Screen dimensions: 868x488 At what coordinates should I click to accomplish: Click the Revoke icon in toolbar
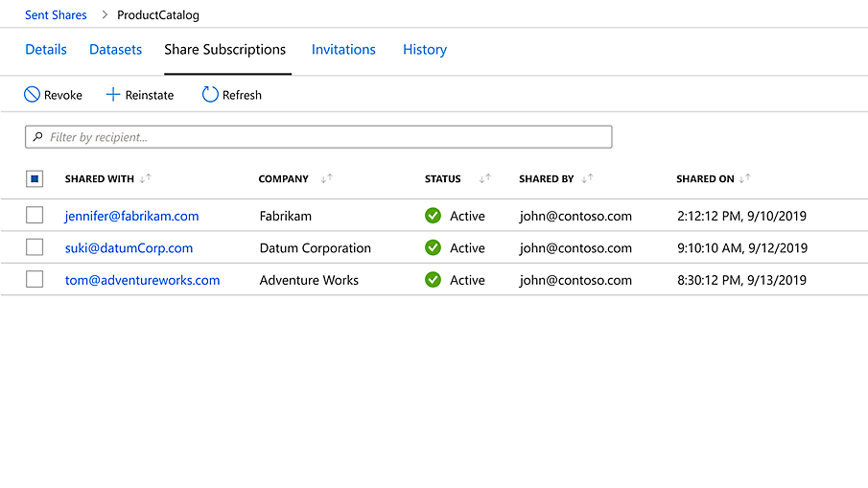pos(32,95)
